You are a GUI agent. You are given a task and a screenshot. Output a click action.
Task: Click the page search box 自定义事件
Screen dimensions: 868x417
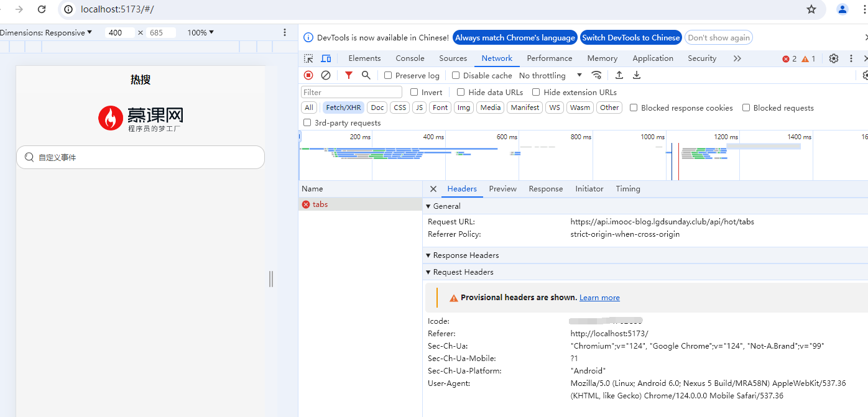141,157
